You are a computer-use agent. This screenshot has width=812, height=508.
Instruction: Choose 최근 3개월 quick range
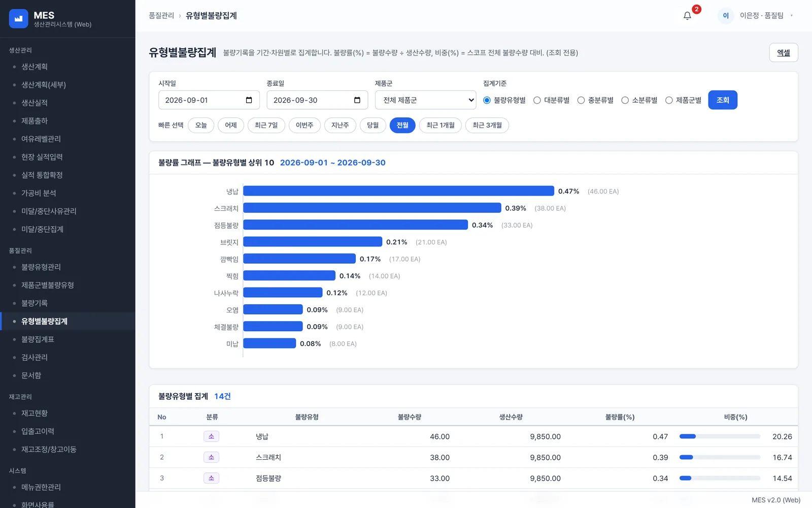pos(487,125)
